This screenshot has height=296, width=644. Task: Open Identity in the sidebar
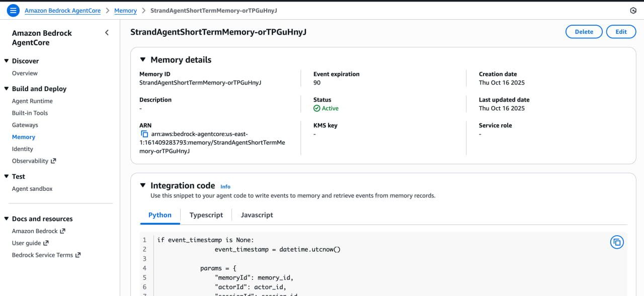23,149
